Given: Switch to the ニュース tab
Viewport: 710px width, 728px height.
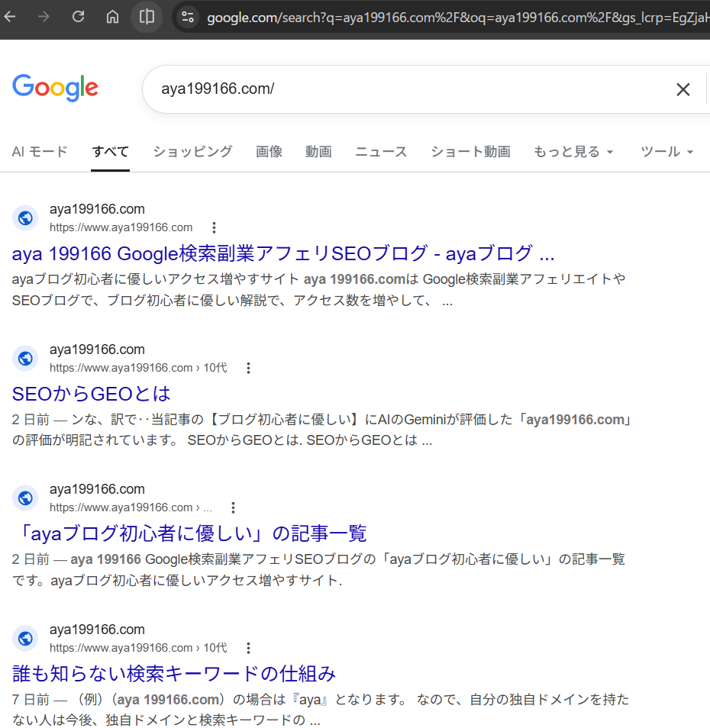Looking at the screenshot, I should point(380,151).
